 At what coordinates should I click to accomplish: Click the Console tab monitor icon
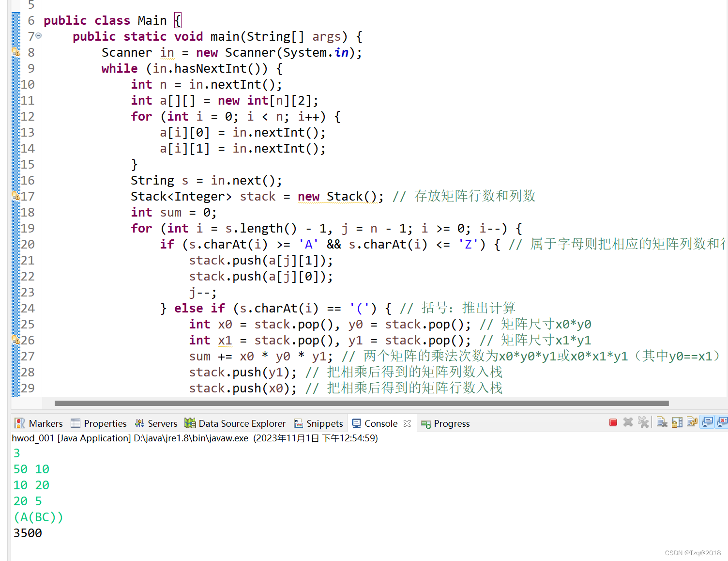coord(357,423)
